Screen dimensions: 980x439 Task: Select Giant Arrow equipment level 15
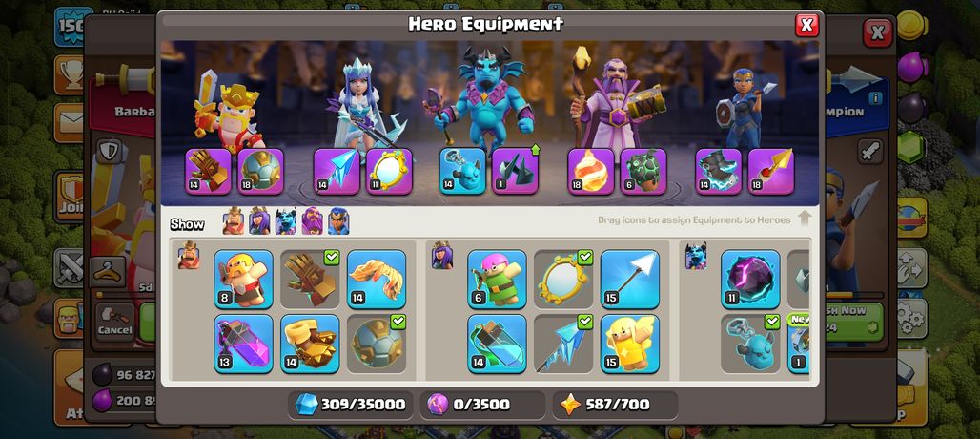[630, 279]
